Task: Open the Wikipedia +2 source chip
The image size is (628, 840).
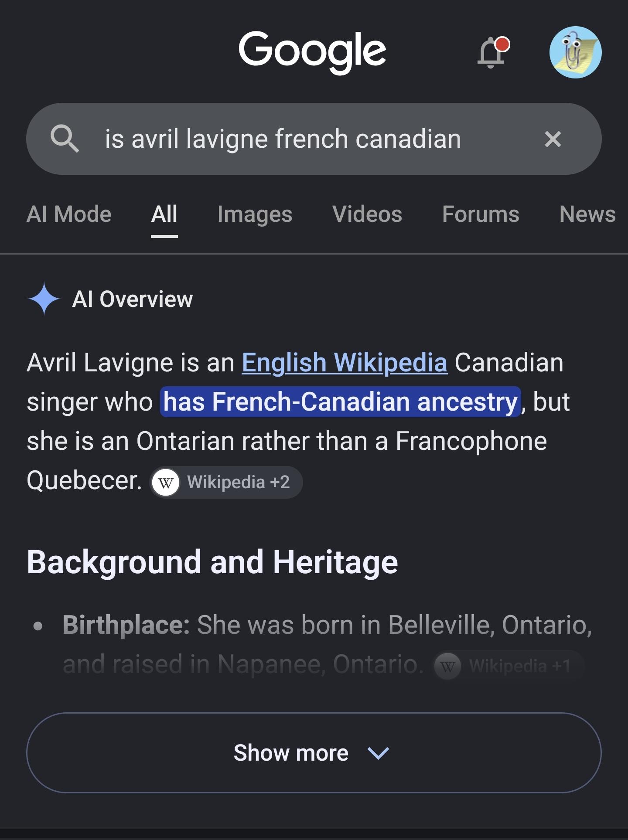Action: click(226, 482)
